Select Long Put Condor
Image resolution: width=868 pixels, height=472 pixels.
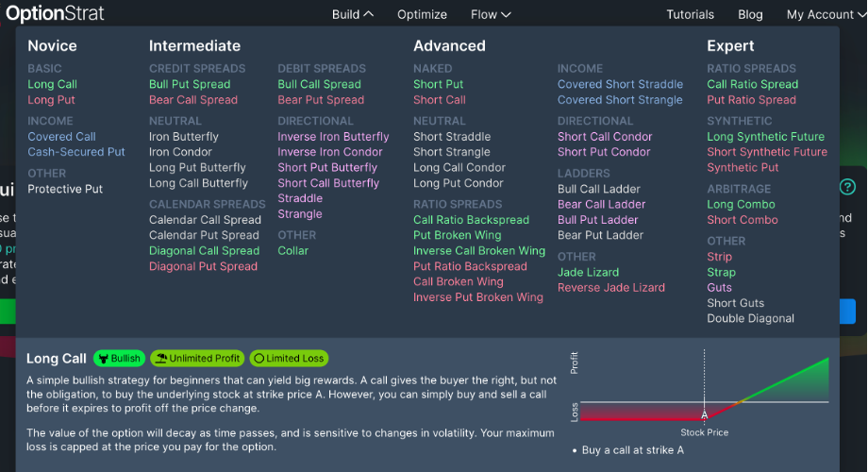pos(459,183)
